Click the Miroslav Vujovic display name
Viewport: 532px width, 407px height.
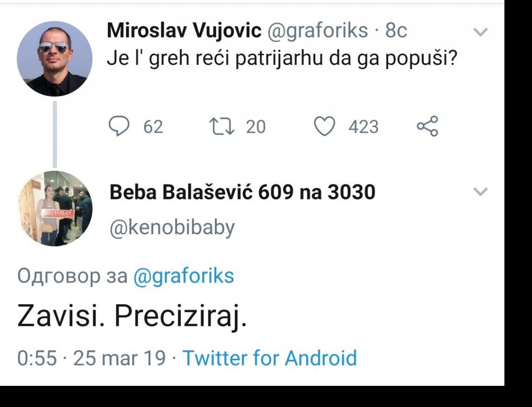click(x=184, y=31)
